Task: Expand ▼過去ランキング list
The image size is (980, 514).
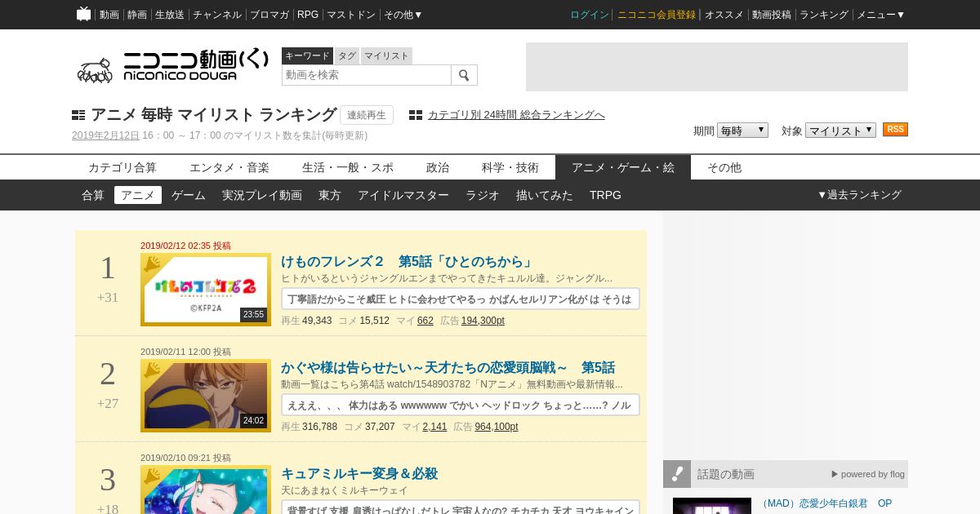Action: 859,195
